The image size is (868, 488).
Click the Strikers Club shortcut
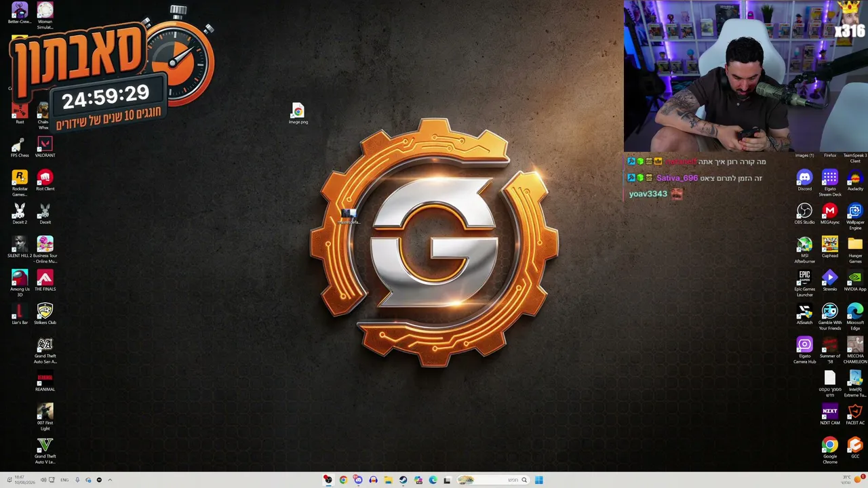click(x=45, y=313)
